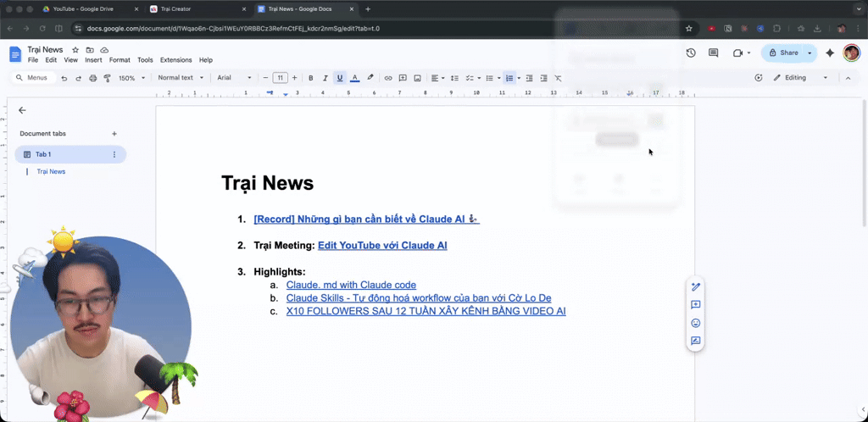Add a new document tab
868x422 pixels.
[114, 133]
